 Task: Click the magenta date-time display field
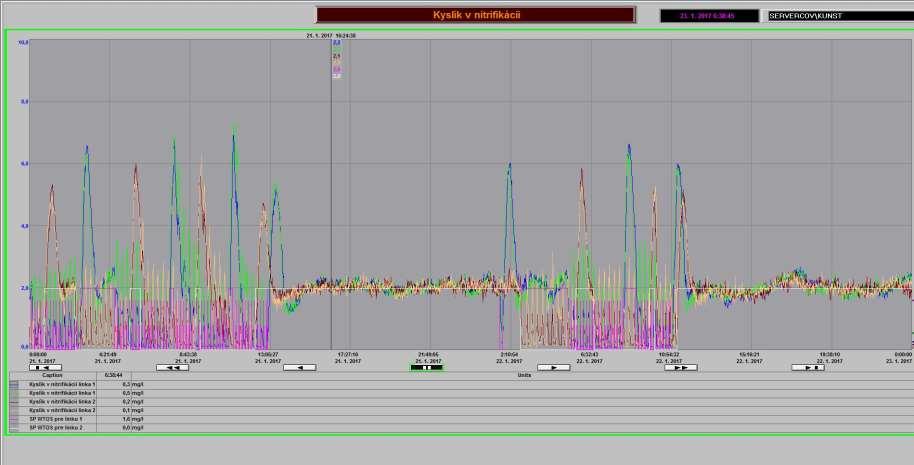click(x=709, y=16)
